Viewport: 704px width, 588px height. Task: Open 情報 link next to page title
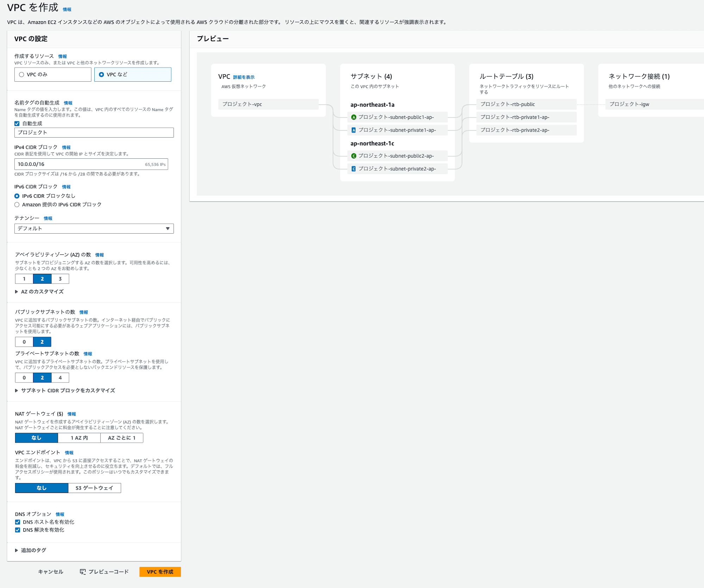(x=67, y=10)
